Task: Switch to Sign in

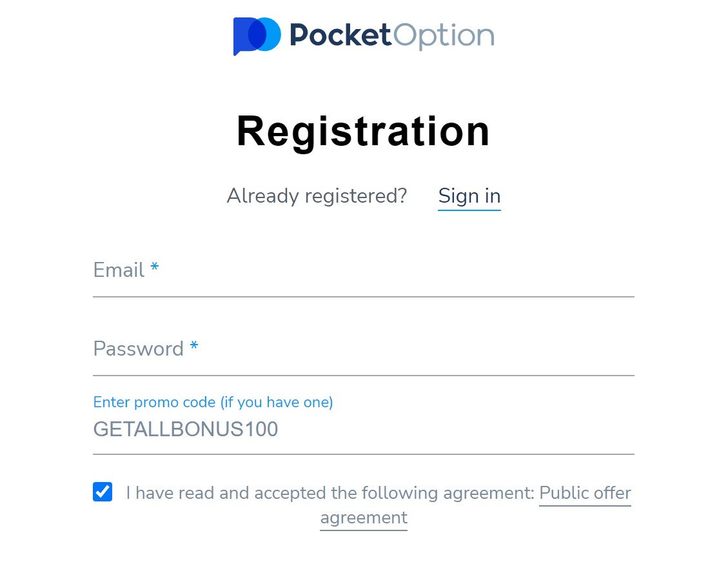Action: [469, 196]
